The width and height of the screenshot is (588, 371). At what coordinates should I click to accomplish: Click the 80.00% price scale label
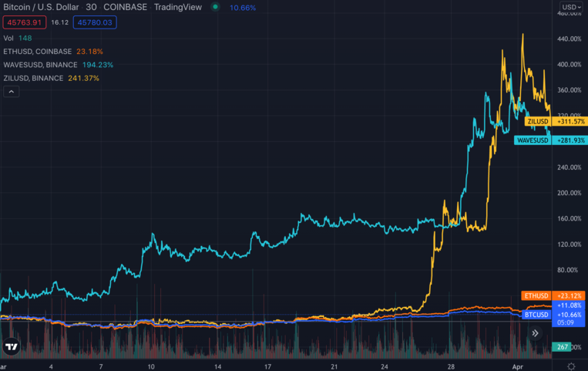[x=567, y=270]
